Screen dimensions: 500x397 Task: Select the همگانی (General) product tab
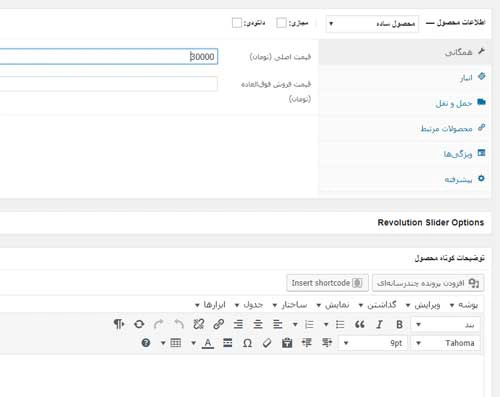[404, 52]
